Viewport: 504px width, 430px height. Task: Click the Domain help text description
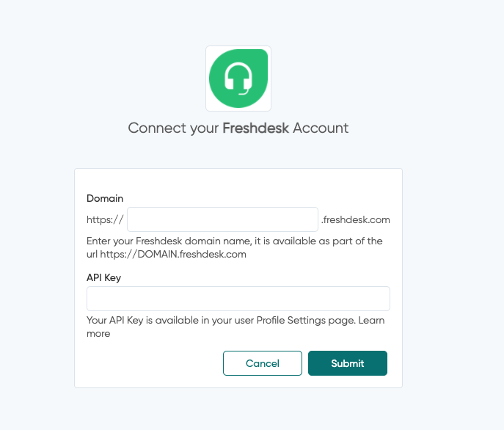pyautogui.click(x=235, y=248)
